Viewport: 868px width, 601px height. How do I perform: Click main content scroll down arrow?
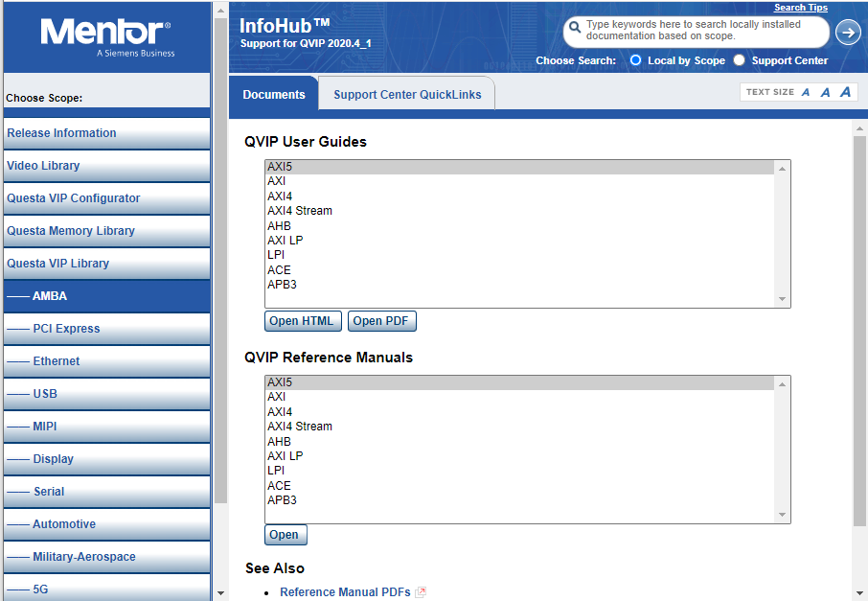tap(859, 593)
